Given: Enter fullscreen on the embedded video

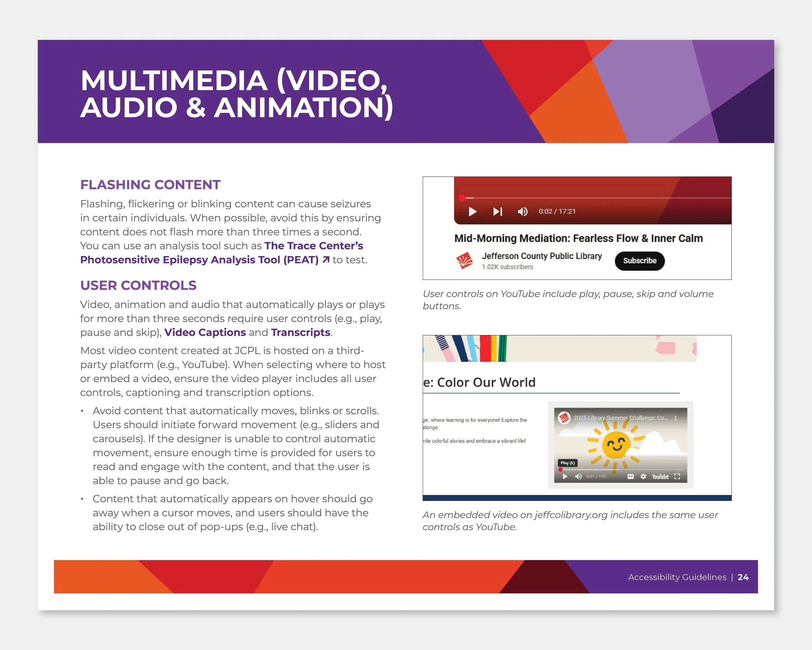Looking at the screenshot, I should (x=677, y=477).
